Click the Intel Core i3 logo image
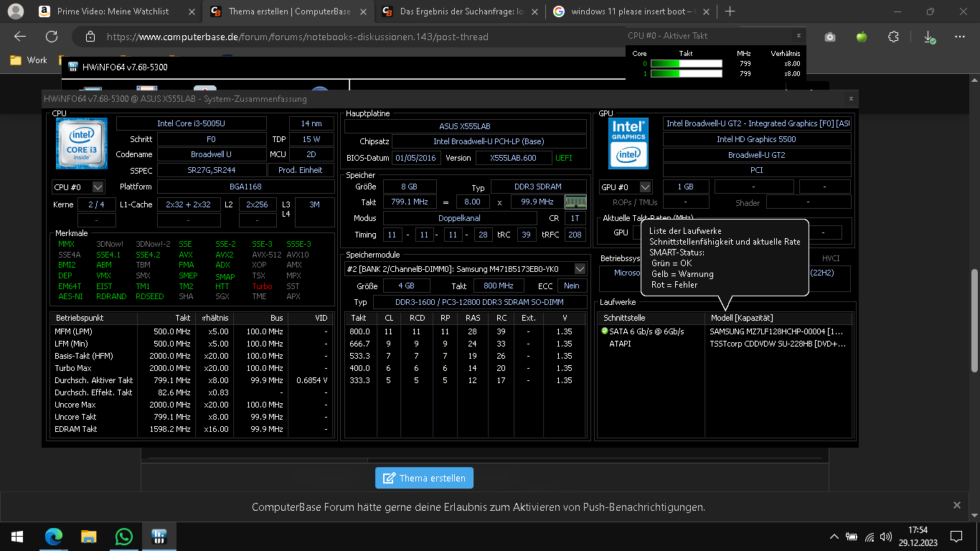Viewport: 980px width, 551px height. coord(82,143)
